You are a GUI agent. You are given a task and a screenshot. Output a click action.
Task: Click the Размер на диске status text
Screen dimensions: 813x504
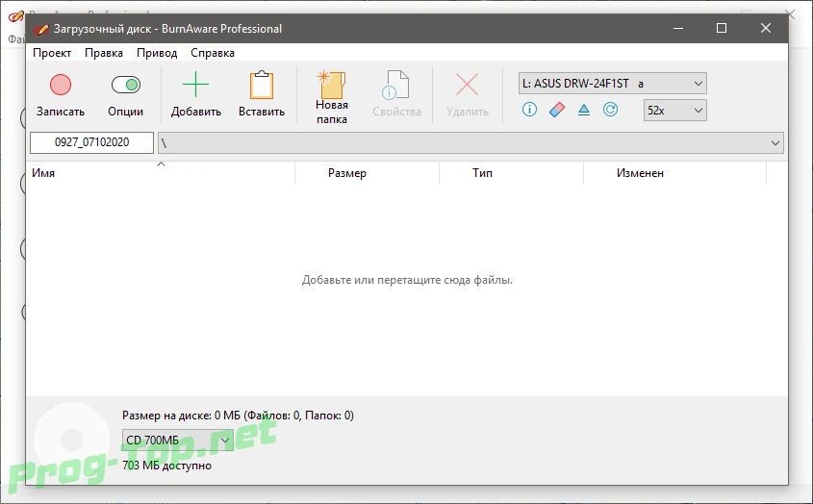[238, 416]
